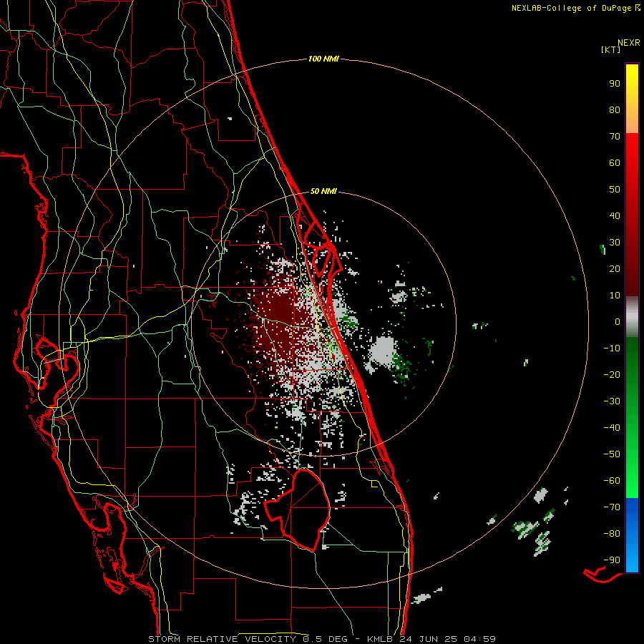Pick the green inbound segment of color bar

coord(632,417)
